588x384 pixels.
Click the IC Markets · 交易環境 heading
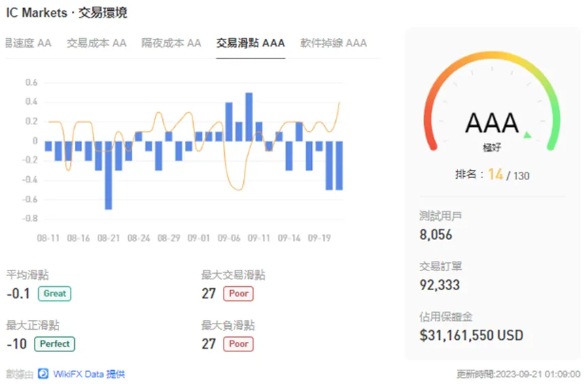point(67,13)
